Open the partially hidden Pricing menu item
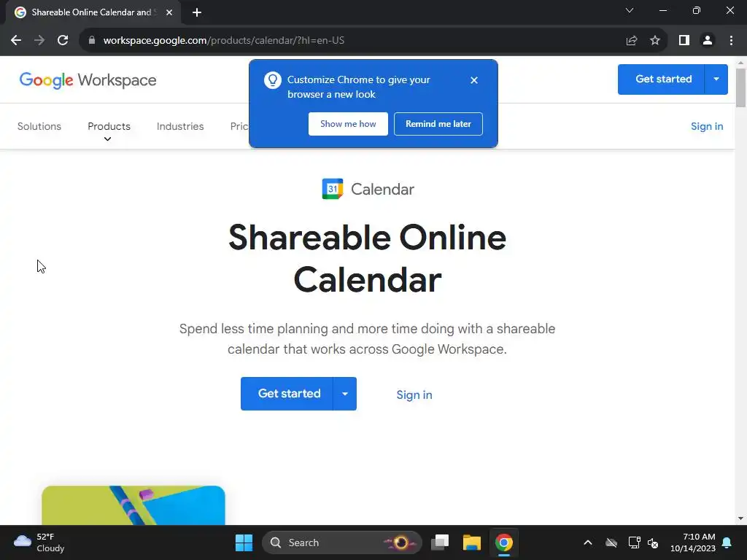Screen dimensions: 747x560 [239, 126]
